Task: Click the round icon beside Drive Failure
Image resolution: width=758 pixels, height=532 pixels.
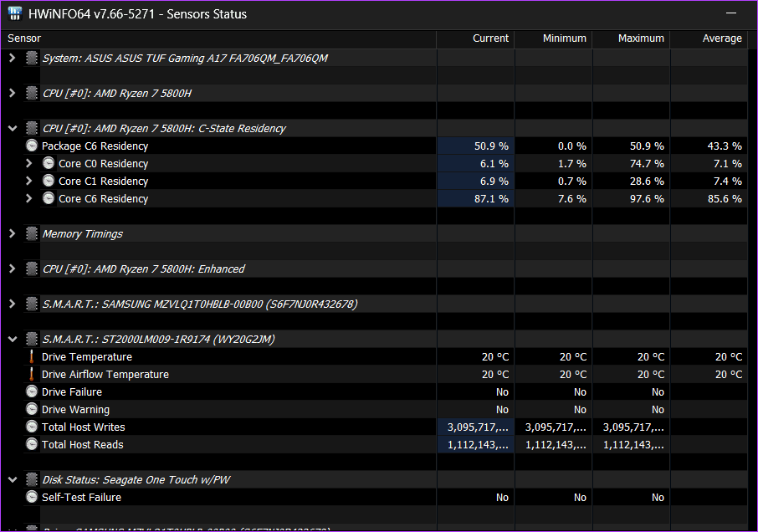Action: pyautogui.click(x=32, y=392)
